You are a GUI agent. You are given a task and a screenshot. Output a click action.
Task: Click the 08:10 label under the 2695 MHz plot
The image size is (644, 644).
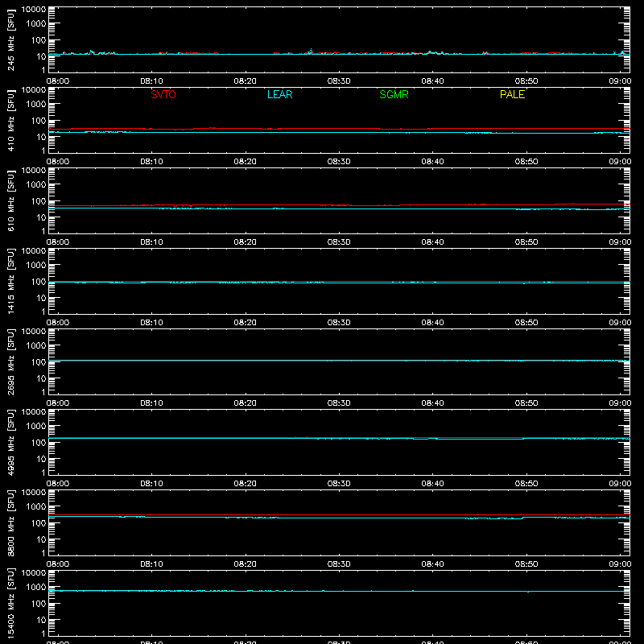pos(151,403)
